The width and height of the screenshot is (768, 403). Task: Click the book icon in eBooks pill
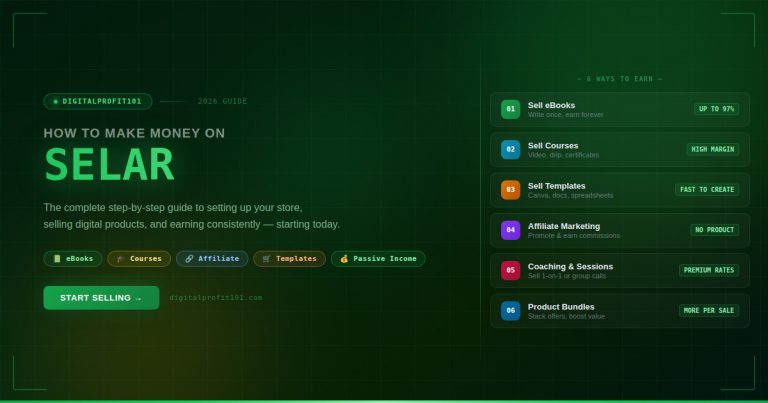click(x=57, y=259)
